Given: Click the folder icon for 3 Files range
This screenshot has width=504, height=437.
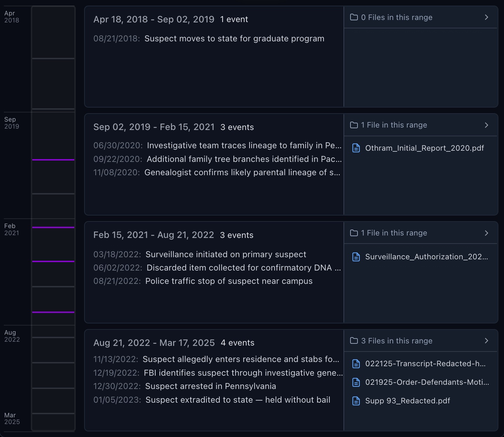Looking at the screenshot, I should point(354,341).
